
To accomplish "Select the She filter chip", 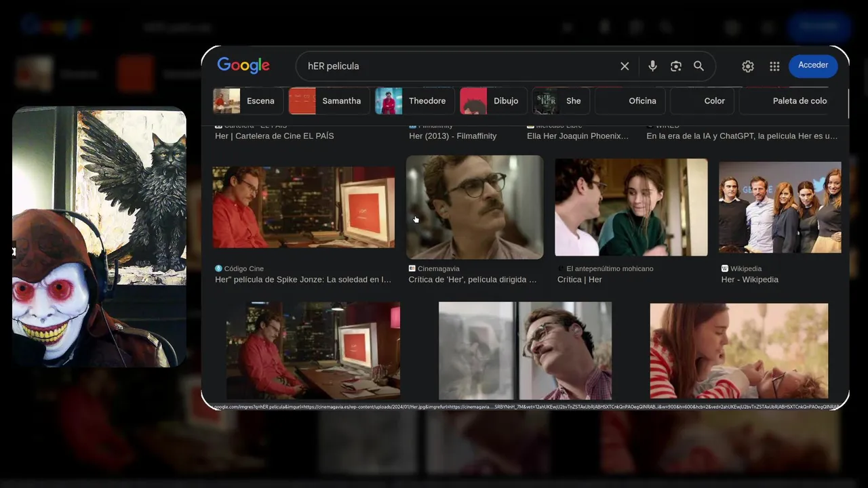I will click(x=561, y=101).
